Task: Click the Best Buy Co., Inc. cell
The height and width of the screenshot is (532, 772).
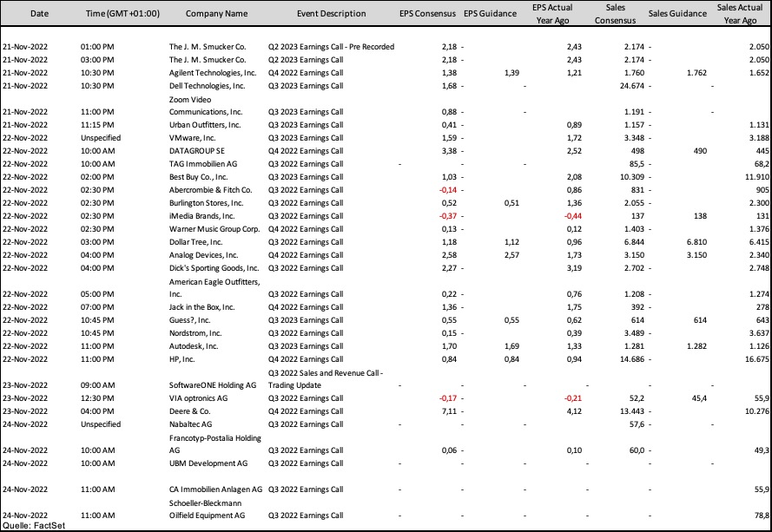Action: (198, 177)
